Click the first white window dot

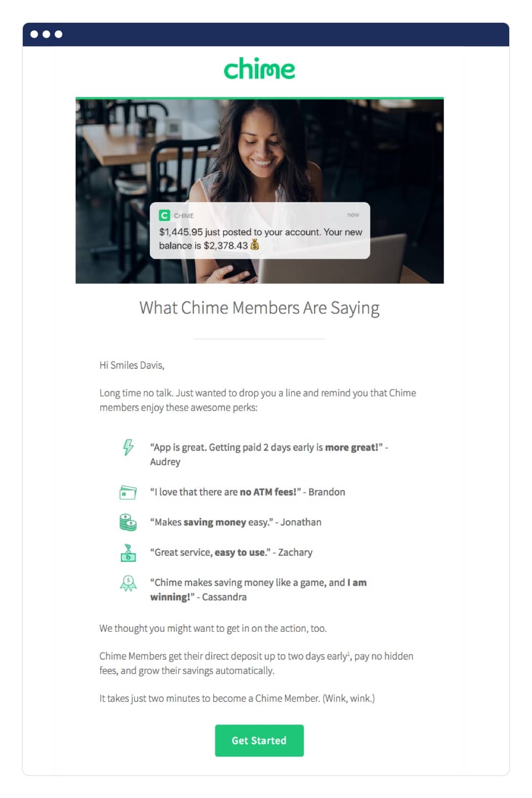(x=34, y=34)
